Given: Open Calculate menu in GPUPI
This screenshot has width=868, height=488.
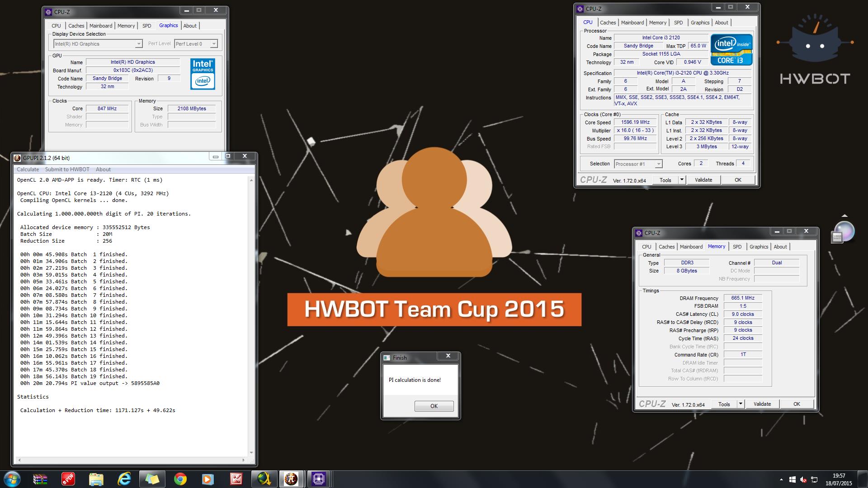Looking at the screenshot, I should tap(28, 169).
